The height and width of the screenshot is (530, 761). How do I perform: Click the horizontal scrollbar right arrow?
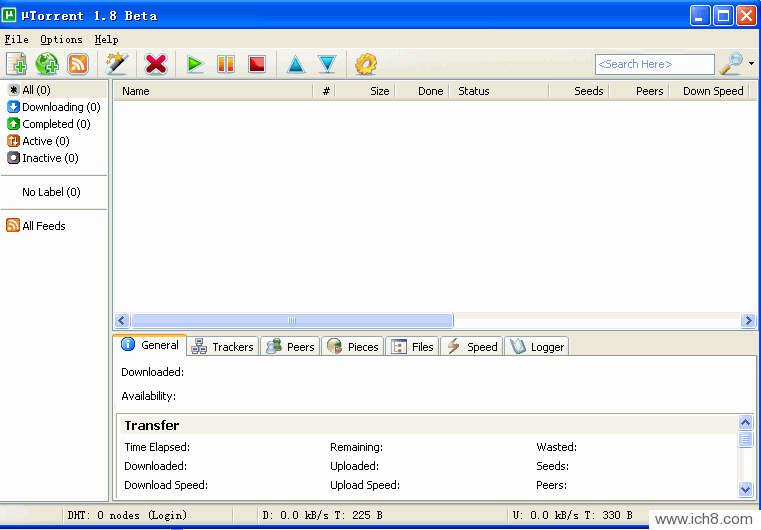(748, 320)
